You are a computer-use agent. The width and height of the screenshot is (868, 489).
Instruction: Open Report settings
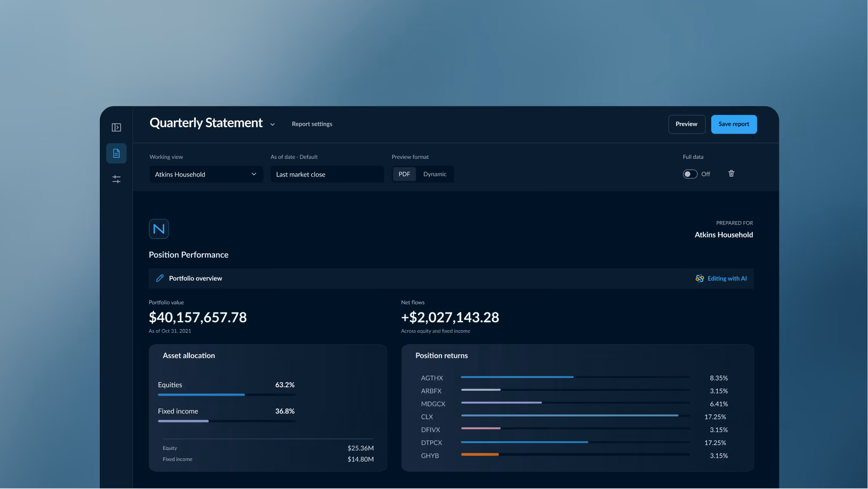click(312, 124)
